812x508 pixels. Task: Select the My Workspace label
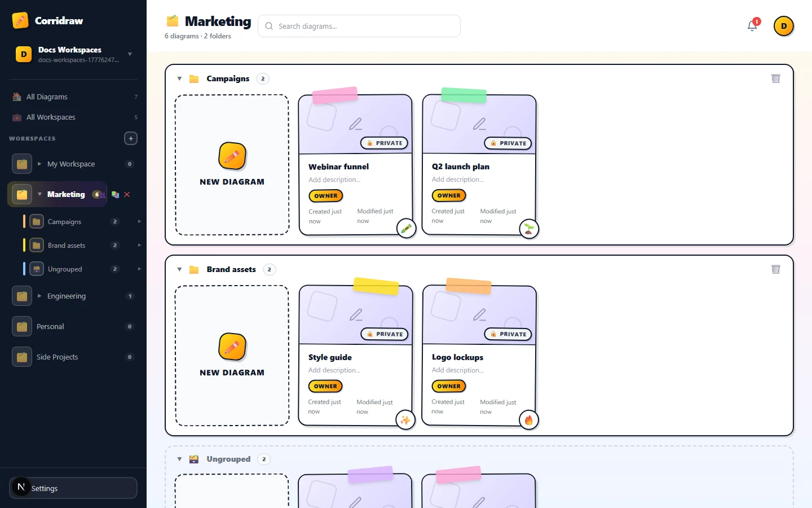coord(71,164)
